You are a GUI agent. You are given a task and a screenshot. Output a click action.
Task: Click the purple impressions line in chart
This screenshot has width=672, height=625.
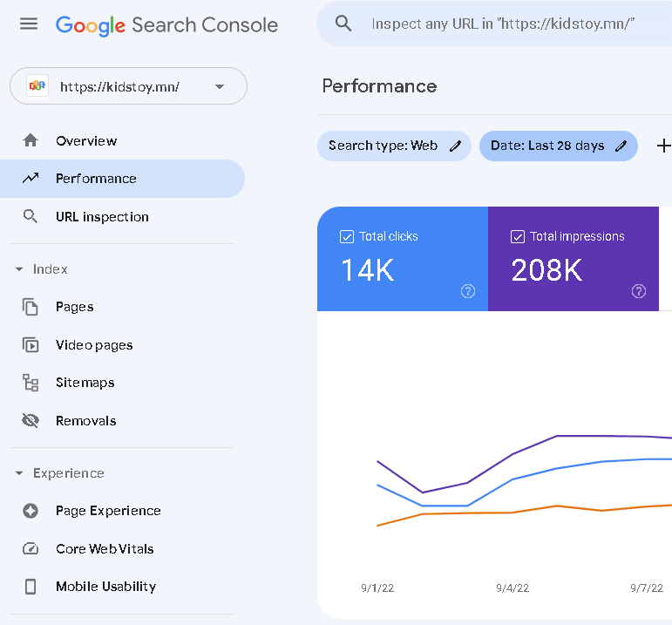pyautogui.click(x=557, y=436)
